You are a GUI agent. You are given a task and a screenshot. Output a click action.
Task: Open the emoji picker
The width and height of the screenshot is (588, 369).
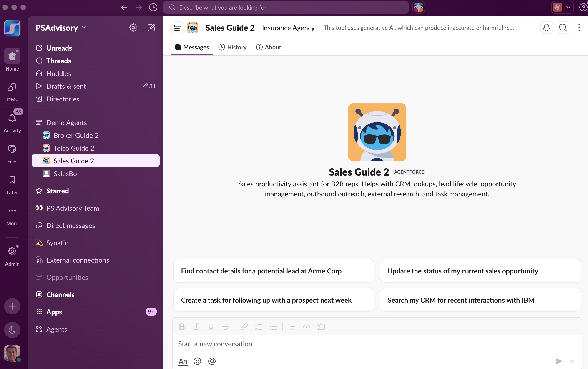[197, 361]
